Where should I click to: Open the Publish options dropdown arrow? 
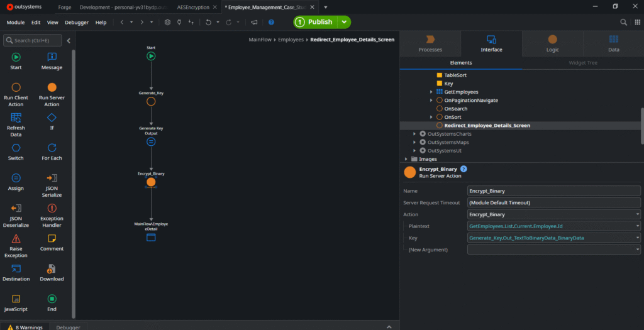(x=344, y=22)
